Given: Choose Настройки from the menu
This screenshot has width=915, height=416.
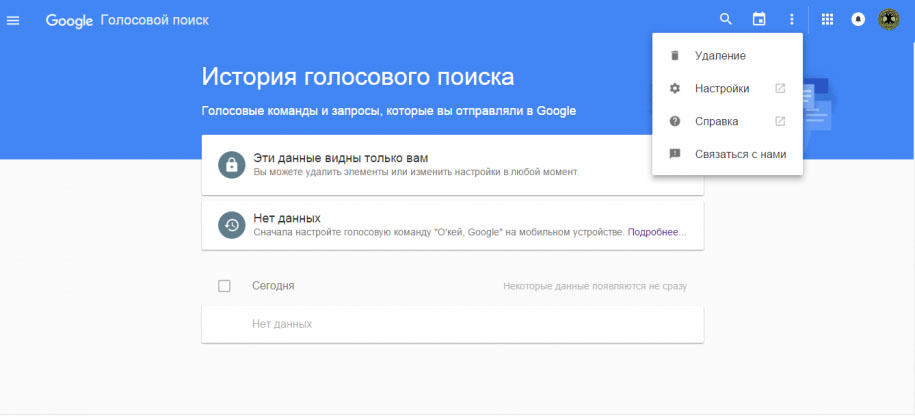Looking at the screenshot, I should coord(727,89).
